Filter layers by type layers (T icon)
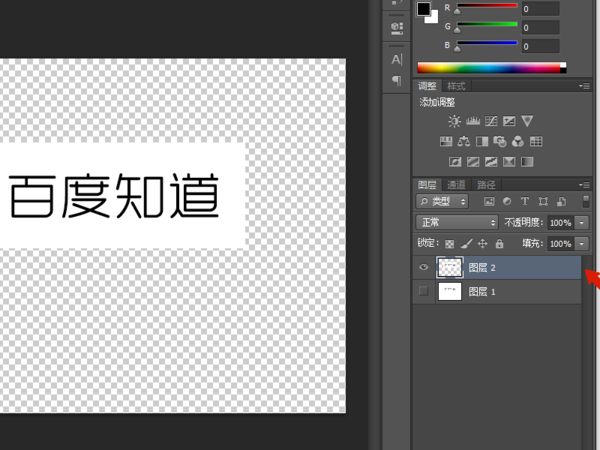This screenshot has height=450, width=600. 525,201
